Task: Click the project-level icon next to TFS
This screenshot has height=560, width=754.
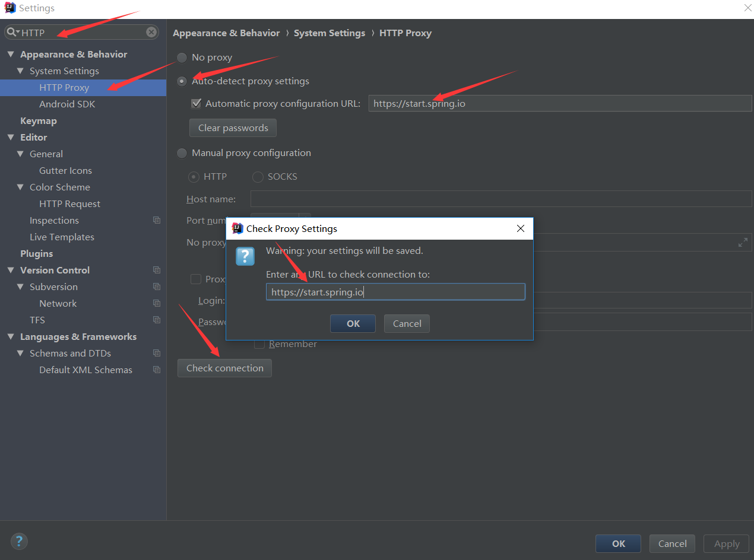Action: (157, 320)
